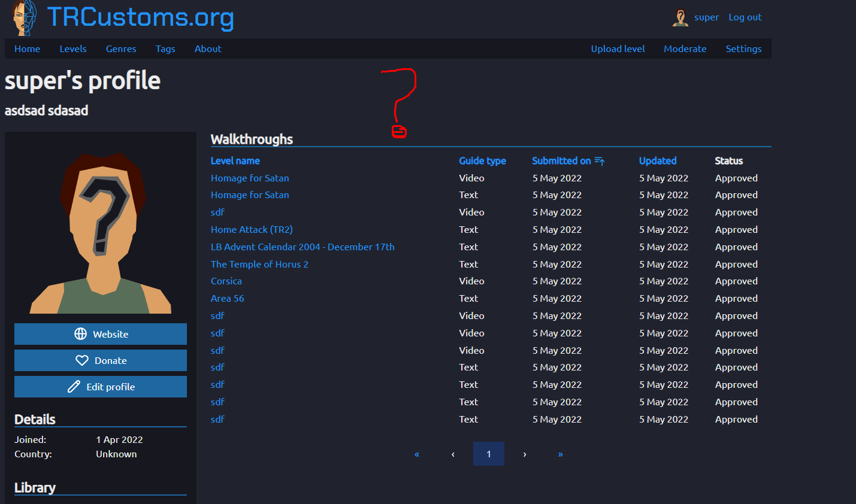
Task: Click the Guide type column header
Action: (x=482, y=160)
